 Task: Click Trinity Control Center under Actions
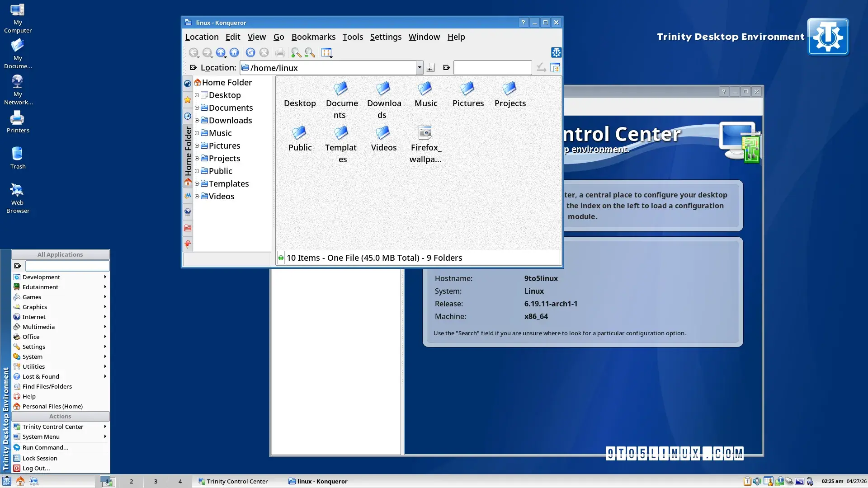tap(52, 426)
